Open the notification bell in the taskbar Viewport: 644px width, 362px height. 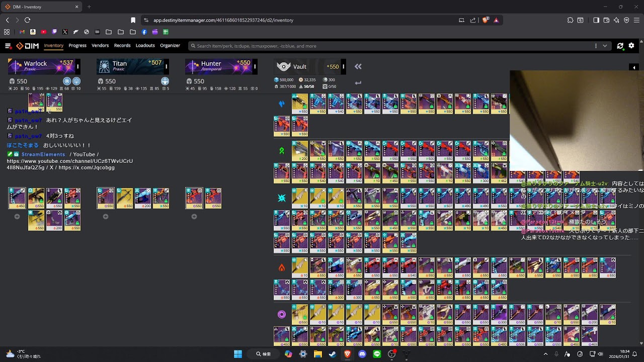point(635,354)
